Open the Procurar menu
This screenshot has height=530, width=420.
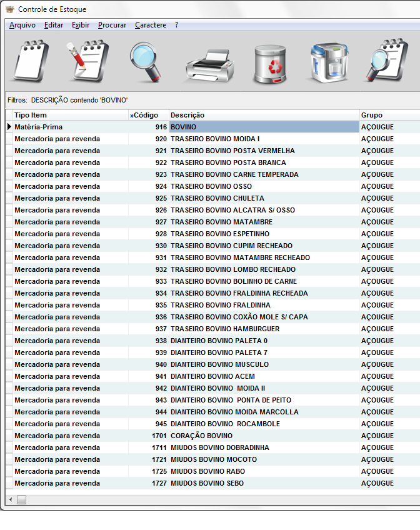tap(112, 25)
